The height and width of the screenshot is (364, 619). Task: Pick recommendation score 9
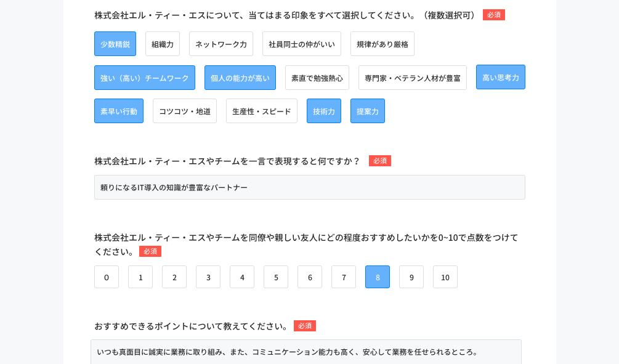(x=411, y=277)
